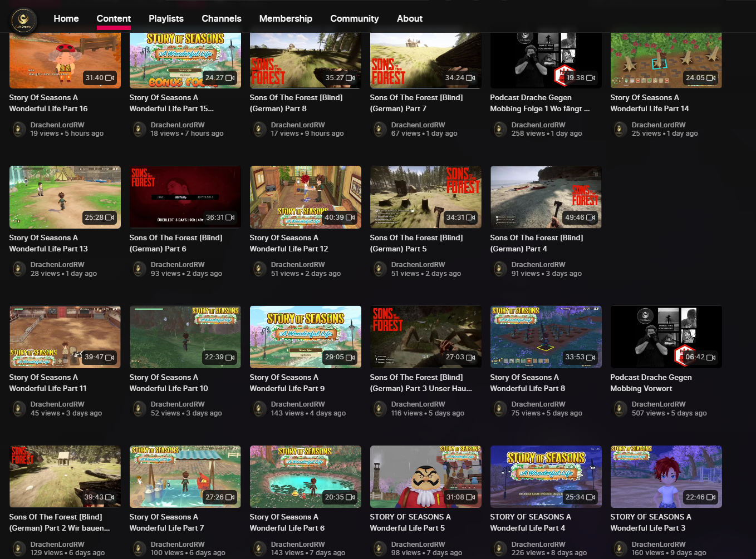Click channel avatar beside Wonderful Life Part 15
This screenshot has width=756, height=559.
tap(139, 130)
